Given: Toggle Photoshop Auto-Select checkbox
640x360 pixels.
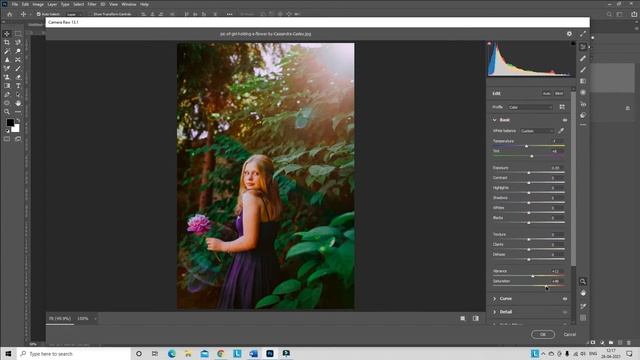Looking at the screenshot, I should pos(39,14).
